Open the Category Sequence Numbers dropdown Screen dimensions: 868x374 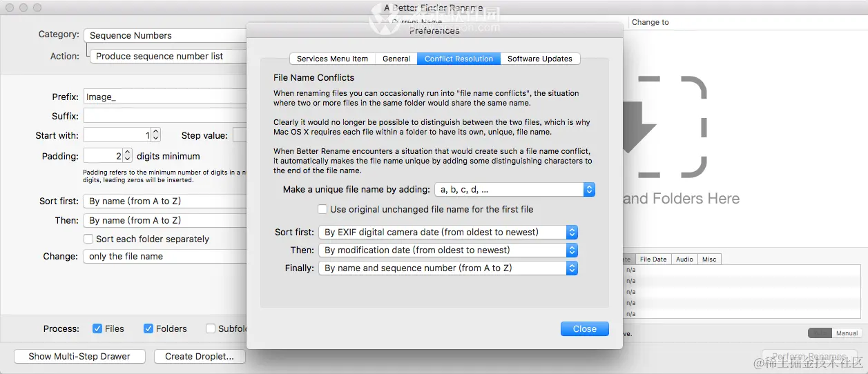166,35
